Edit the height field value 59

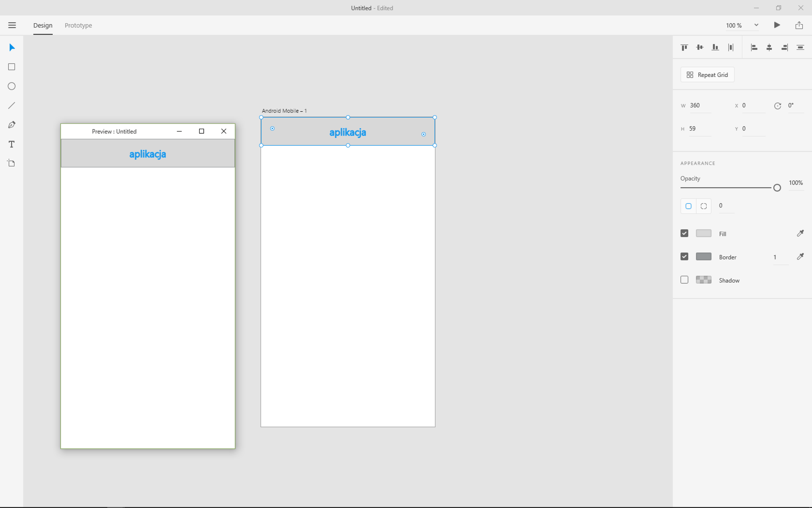700,129
